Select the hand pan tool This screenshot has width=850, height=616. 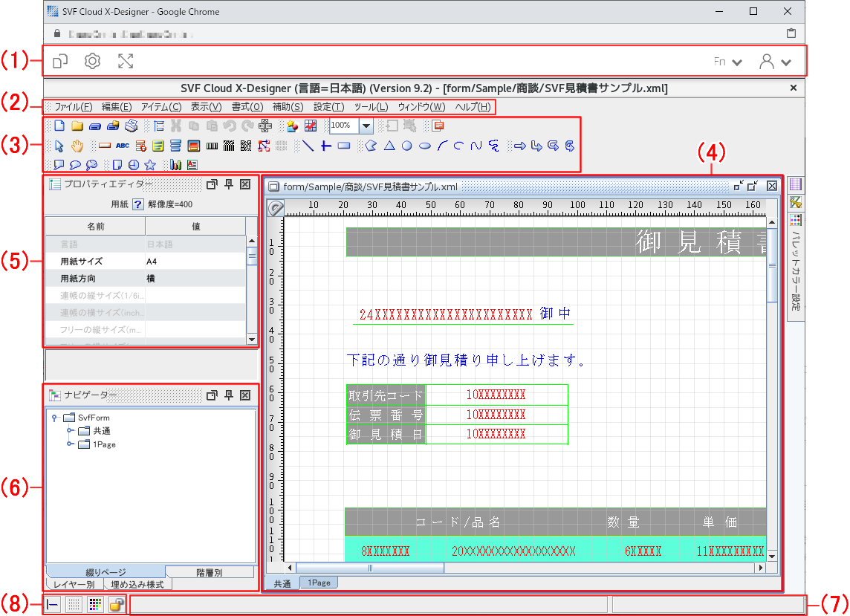click(x=77, y=146)
